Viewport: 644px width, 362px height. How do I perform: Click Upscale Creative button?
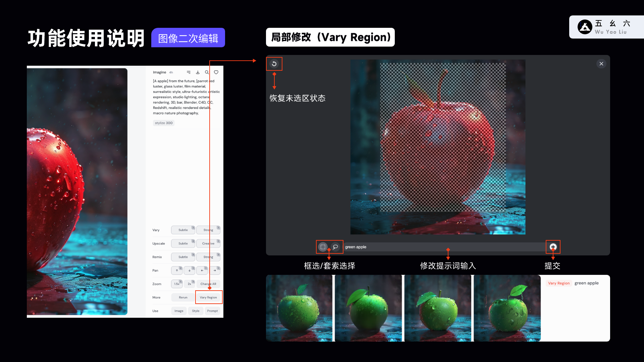[x=208, y=244]
